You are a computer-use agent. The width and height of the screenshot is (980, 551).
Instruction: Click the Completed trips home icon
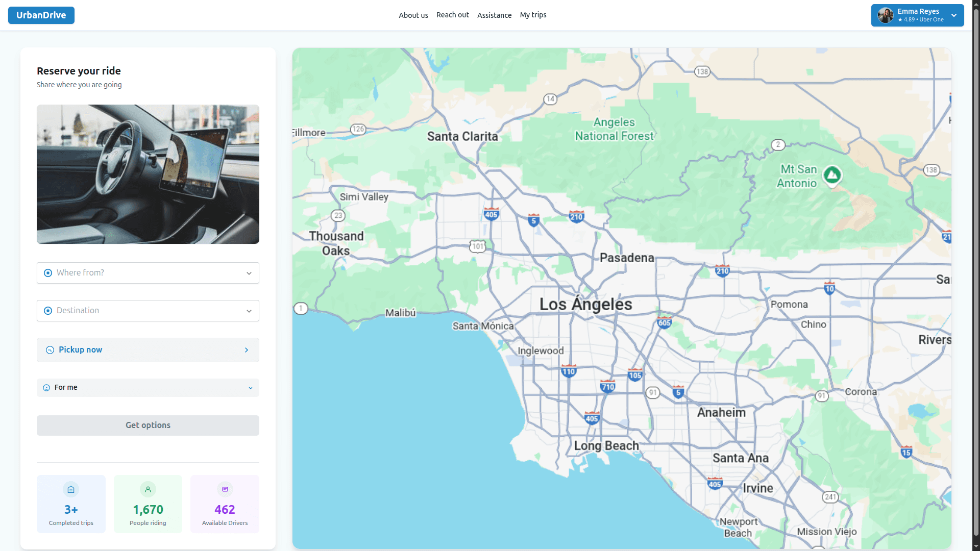(x=71, y=489)
